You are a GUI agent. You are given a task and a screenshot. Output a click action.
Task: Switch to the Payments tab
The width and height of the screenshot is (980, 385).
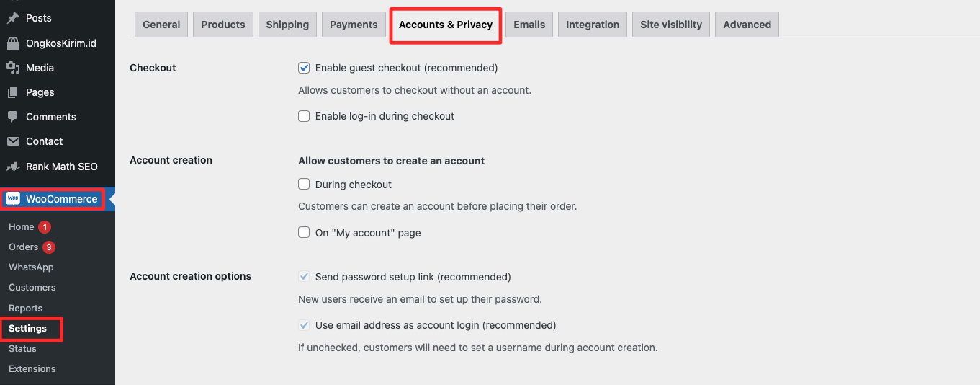[x=354, y=25]
